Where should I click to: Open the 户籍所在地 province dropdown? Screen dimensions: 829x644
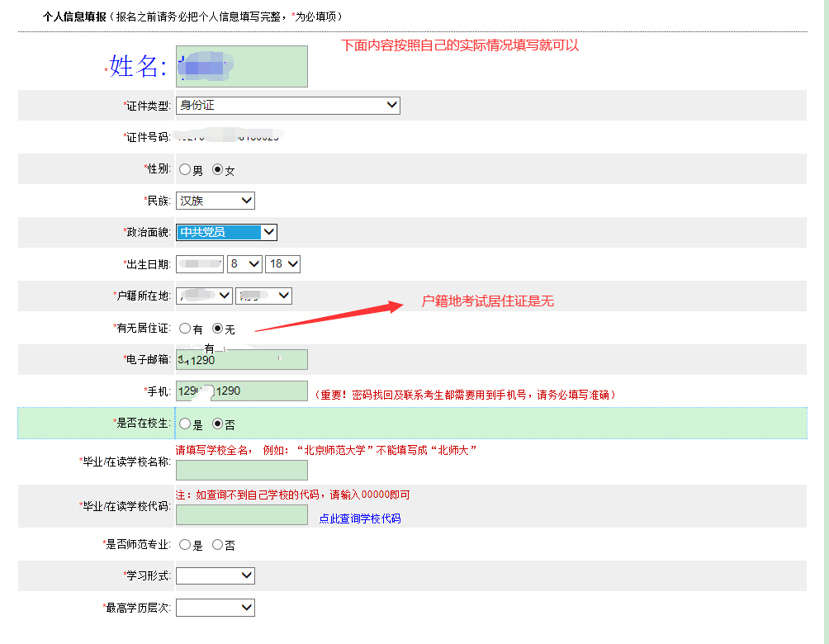tap(203, 295)
